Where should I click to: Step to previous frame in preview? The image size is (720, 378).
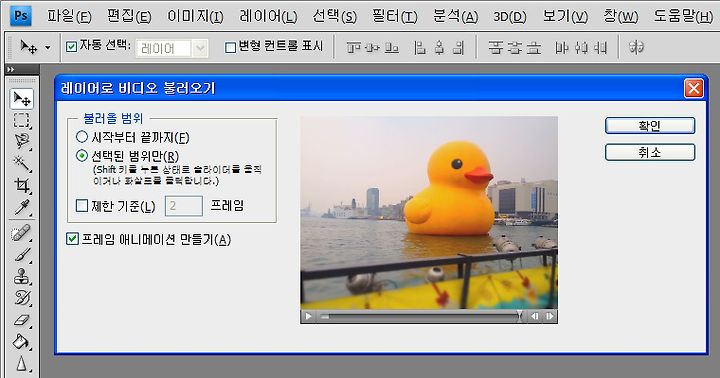coord(535,316)
